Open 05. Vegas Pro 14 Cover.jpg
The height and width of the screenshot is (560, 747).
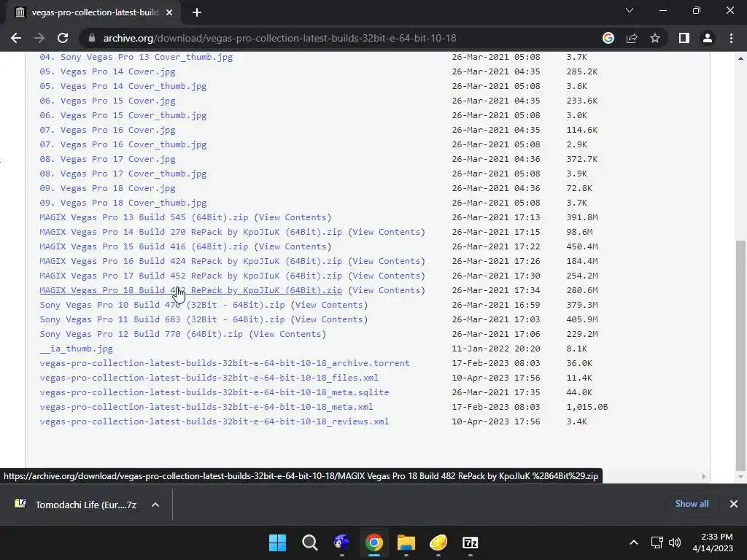107,71
